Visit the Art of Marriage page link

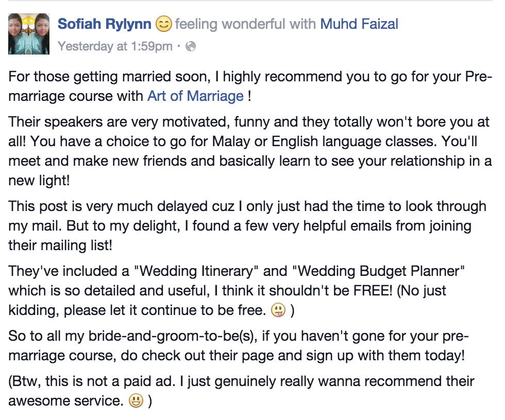tap(195, 96)
